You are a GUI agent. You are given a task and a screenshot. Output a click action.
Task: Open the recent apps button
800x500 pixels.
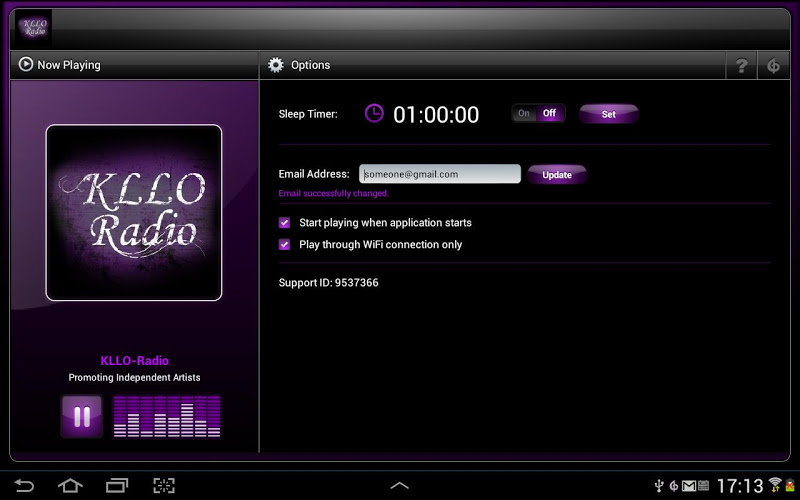click(x=117, y=485)
